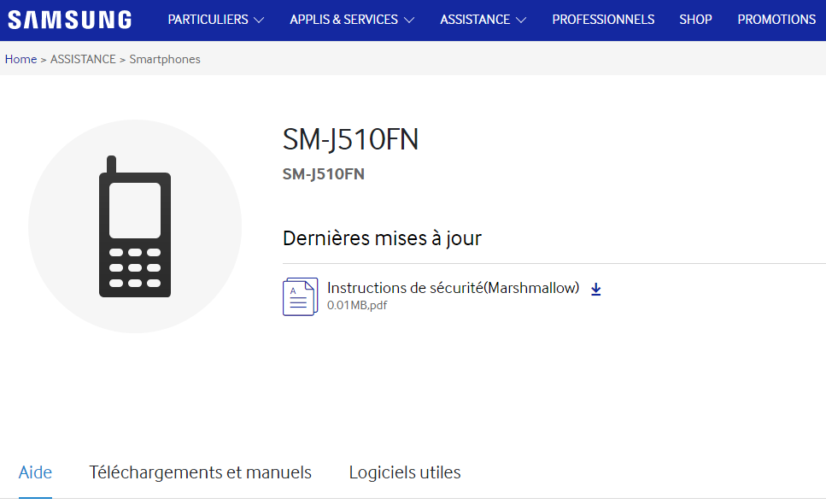Viewport: 826px width, 504px height.
Task: Switch to the Aide tab
Action: click(x=35, y=472)
